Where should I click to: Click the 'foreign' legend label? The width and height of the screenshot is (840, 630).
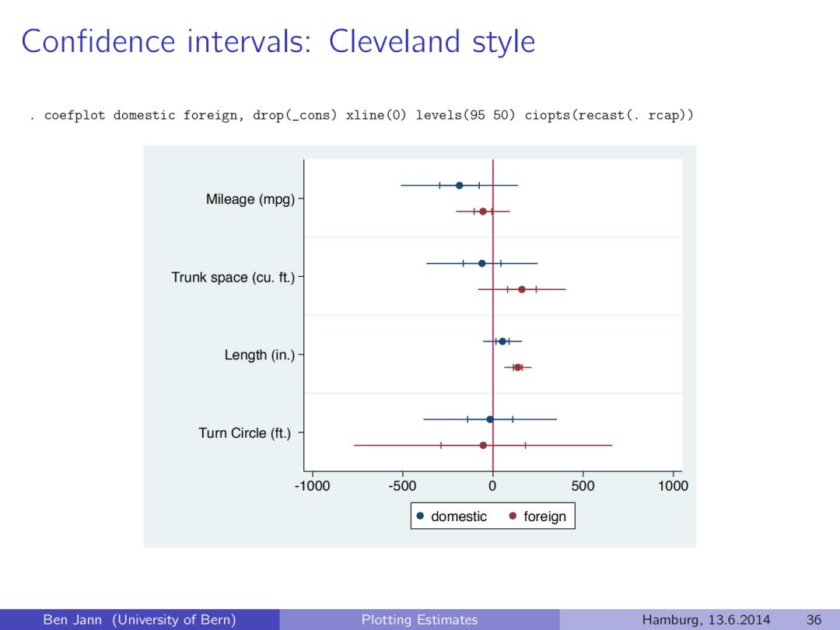pos(544,516)
